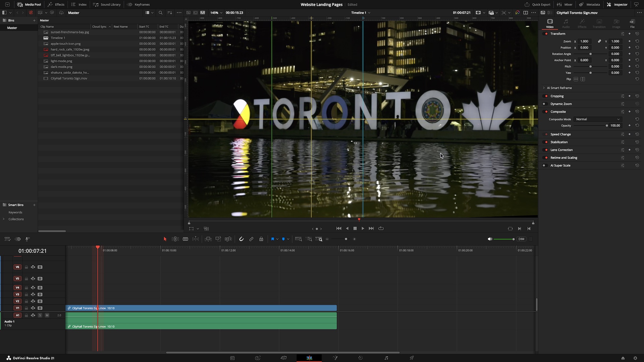Viewport: 644px width, 362px height.
Task: Open the Effects panel tab
Action: (x=56, y=4)
